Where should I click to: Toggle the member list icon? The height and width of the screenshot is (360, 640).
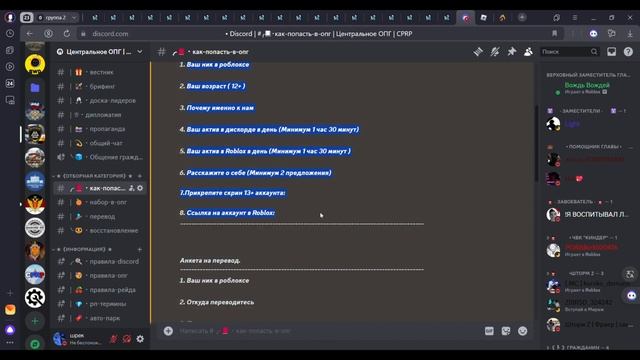coord(528,52)
